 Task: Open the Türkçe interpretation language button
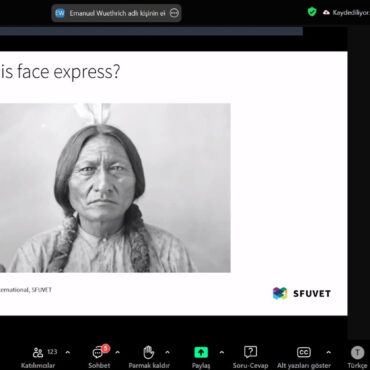click(357, 358)
